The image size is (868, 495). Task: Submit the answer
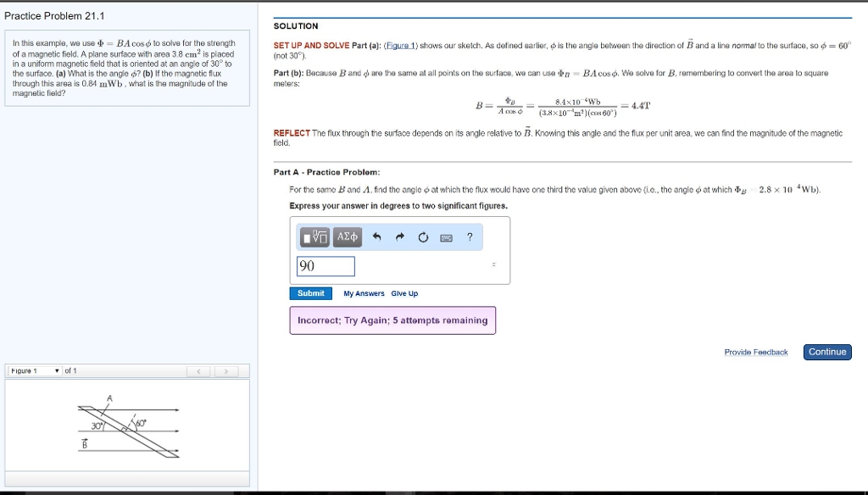pyautogui.click(x=310, y=293)
